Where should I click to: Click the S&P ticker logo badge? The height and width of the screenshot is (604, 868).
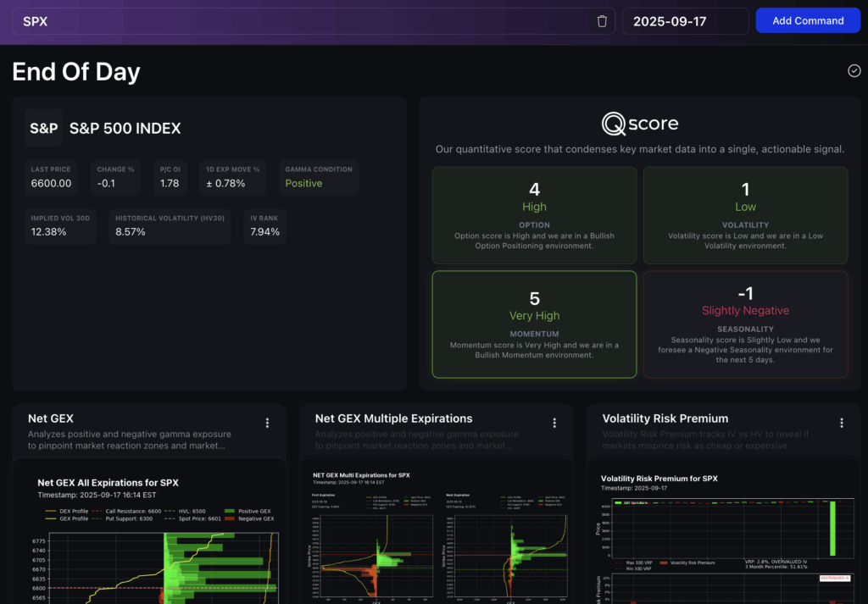tap(44, 128)
